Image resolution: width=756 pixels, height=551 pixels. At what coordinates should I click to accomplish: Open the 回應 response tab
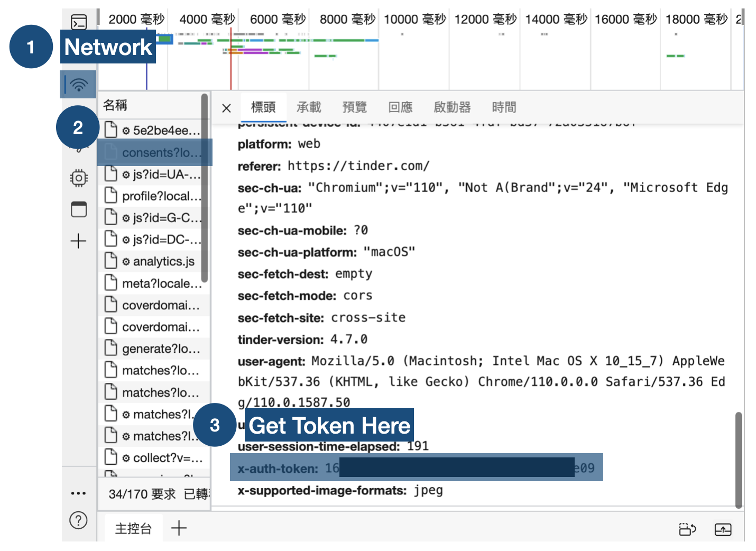[x=401, y=107]
